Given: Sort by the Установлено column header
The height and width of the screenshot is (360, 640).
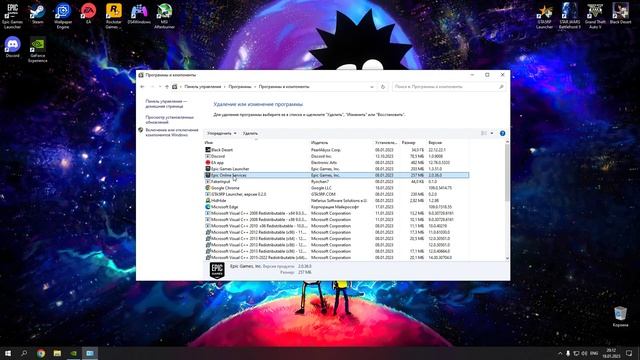Looking at the screenshot, I should (x=386, y=142).
